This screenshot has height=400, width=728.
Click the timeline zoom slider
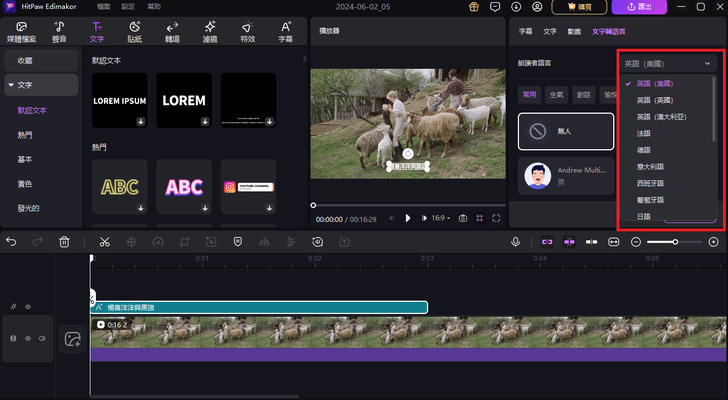(675, 242)
